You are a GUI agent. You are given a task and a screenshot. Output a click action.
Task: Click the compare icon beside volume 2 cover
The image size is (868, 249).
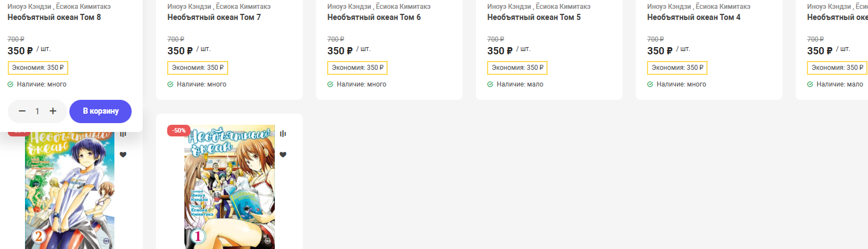[123, 134]
